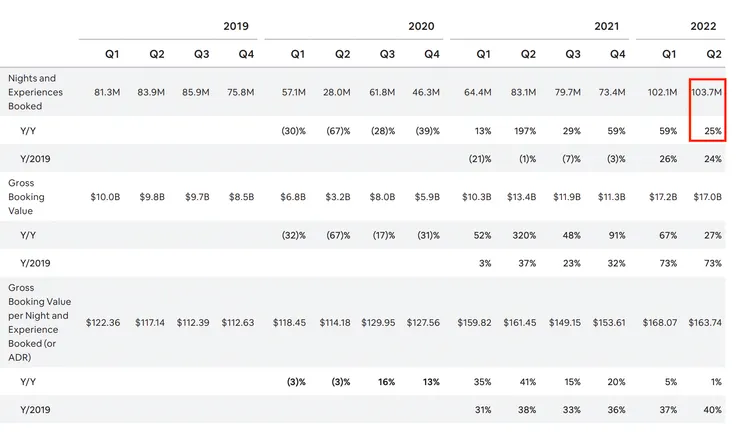This screenshot has height=432, width=740.
Task: Click the 2019 year column header
Action: tap(236, 26)
